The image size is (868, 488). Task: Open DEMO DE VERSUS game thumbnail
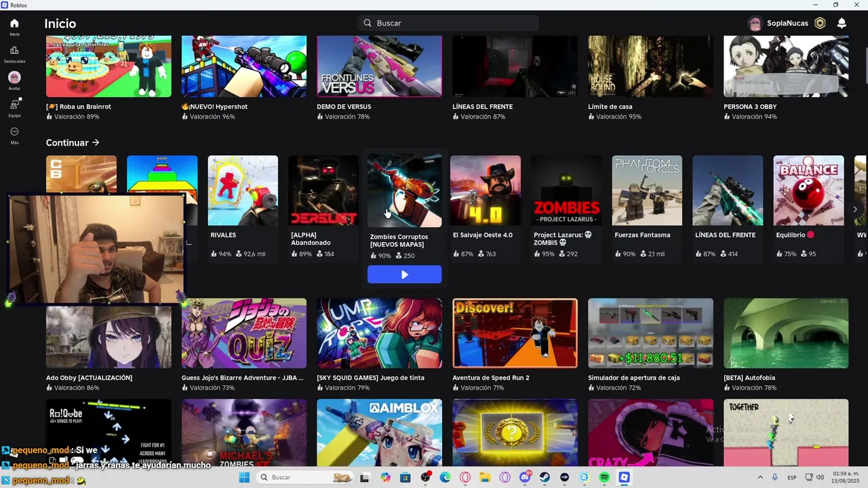(x=380, y=66)
